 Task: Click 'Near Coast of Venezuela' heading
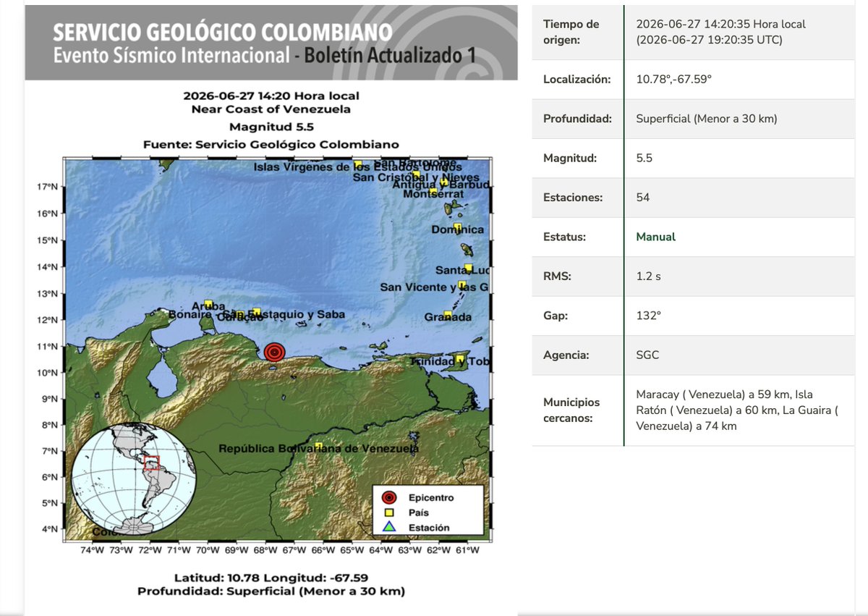click(271, 109)
